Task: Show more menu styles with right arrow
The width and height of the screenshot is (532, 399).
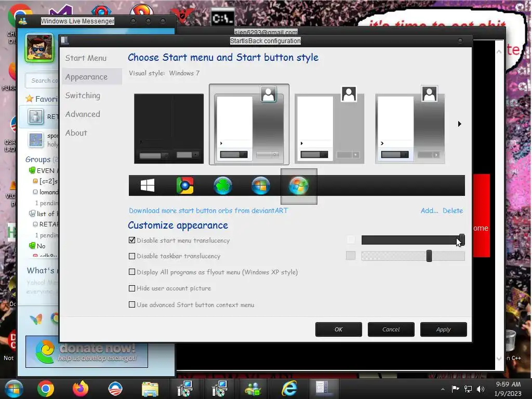Action: coord(459,124)
